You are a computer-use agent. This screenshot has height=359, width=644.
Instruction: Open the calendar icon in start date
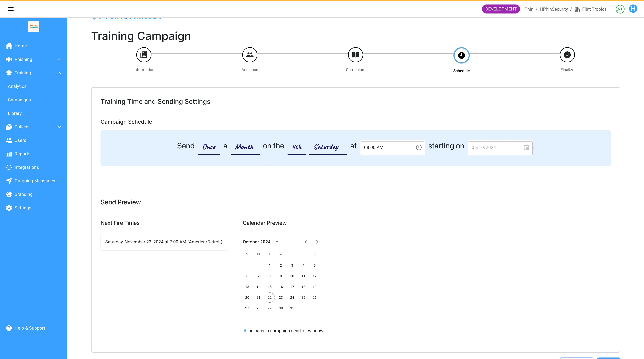point(526,148)
